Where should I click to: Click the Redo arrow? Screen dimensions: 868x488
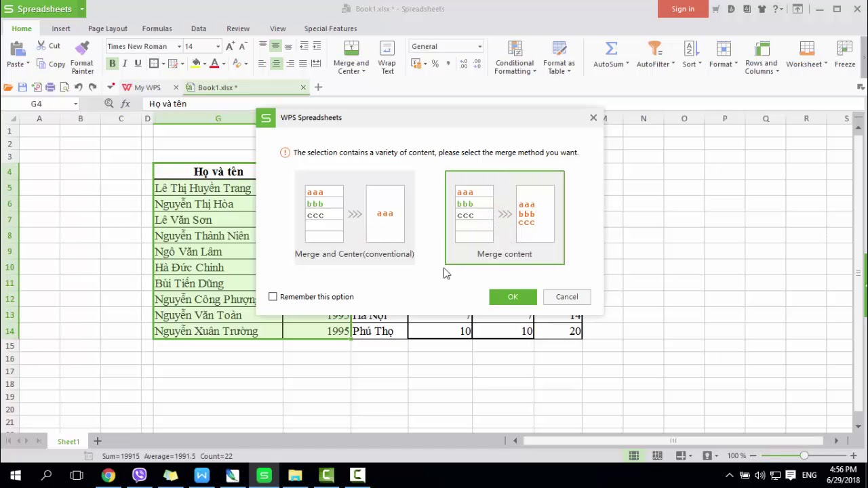pyautogui.click(x=92, y=87)
